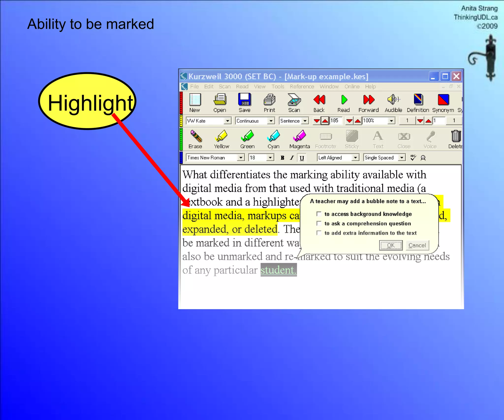The image size is (504, 420).
Task: Open the 100% zoom dropdown
Action: pos(391,121)
